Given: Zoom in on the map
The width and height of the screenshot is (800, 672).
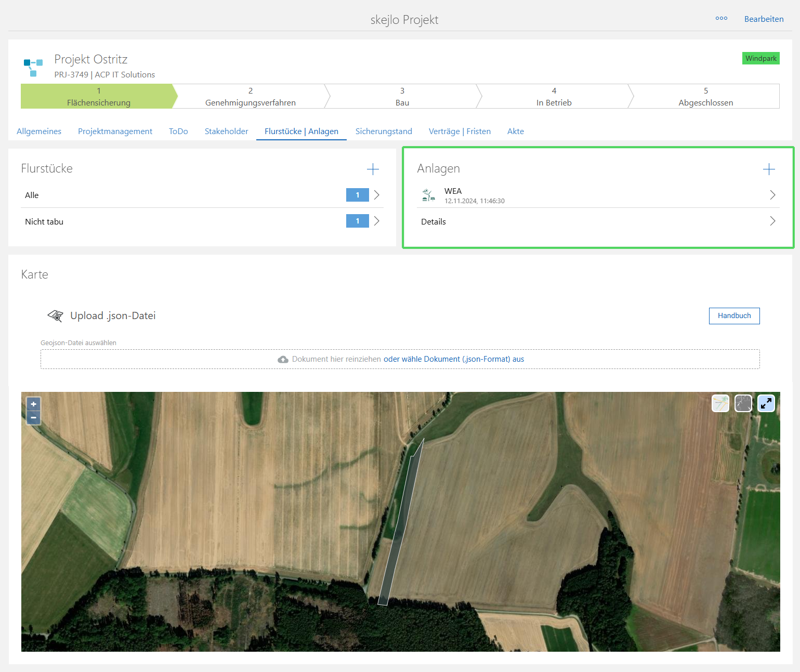Looking at the screenshot, I should click(33, 404).
